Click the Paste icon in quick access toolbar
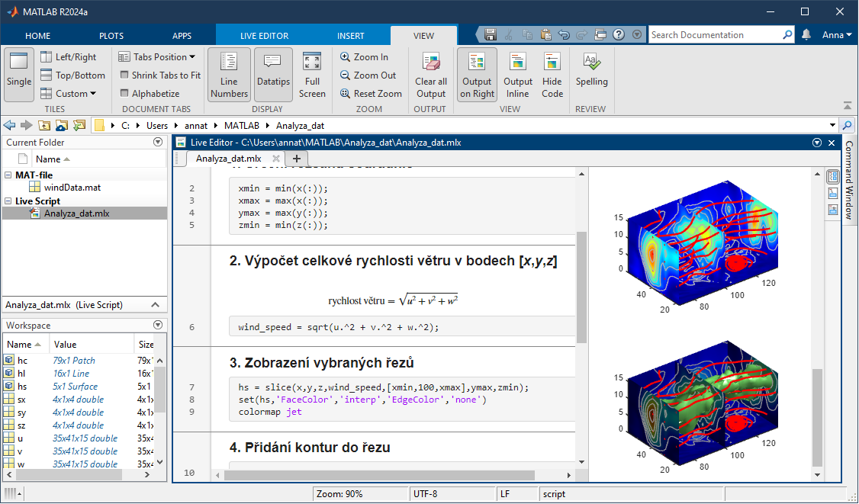 coord(545,34)
